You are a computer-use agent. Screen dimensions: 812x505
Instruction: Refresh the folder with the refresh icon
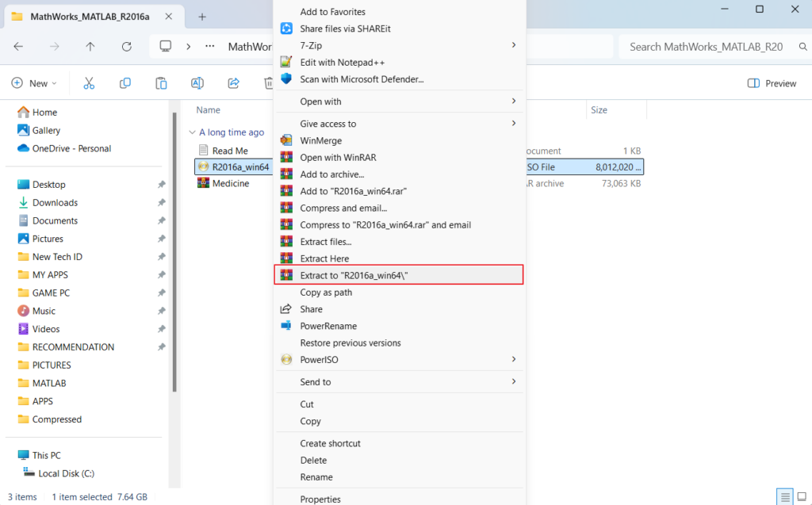click(x=127, y=46)
